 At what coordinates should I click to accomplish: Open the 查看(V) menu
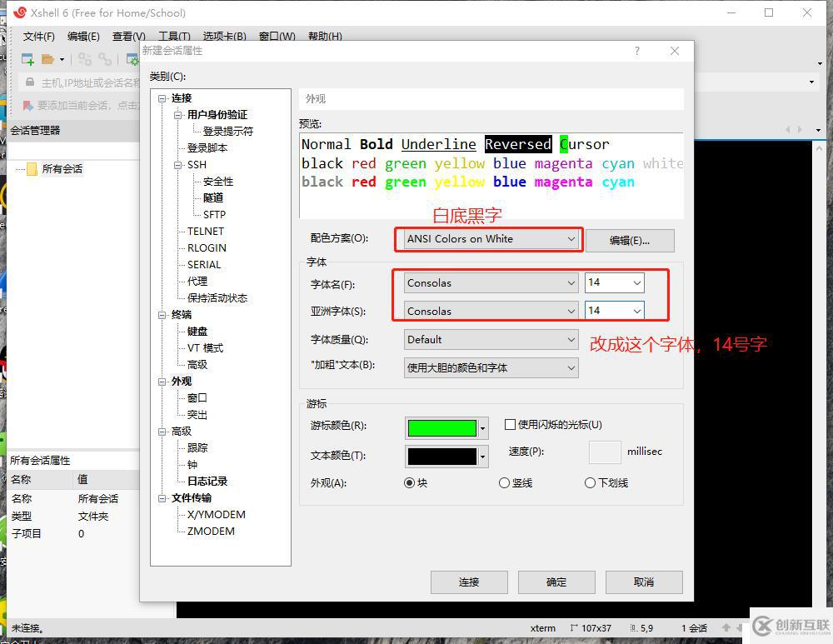pos(128,36)
